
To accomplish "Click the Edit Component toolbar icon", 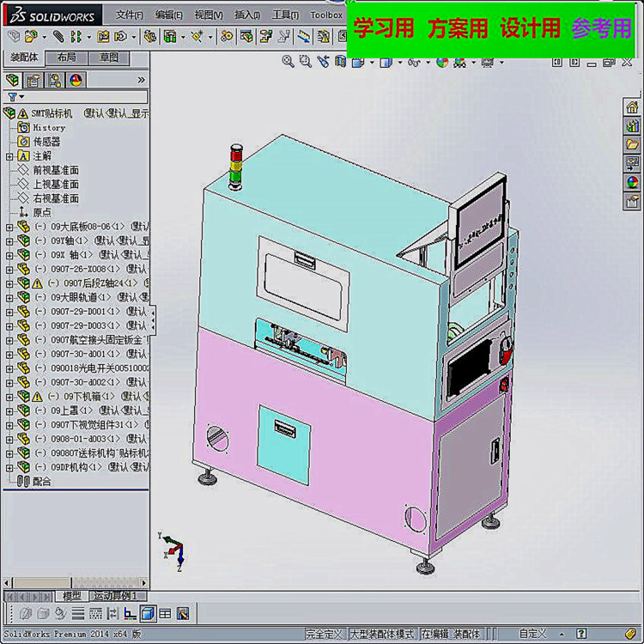I will pyautogui.click(x=14, y=37).
